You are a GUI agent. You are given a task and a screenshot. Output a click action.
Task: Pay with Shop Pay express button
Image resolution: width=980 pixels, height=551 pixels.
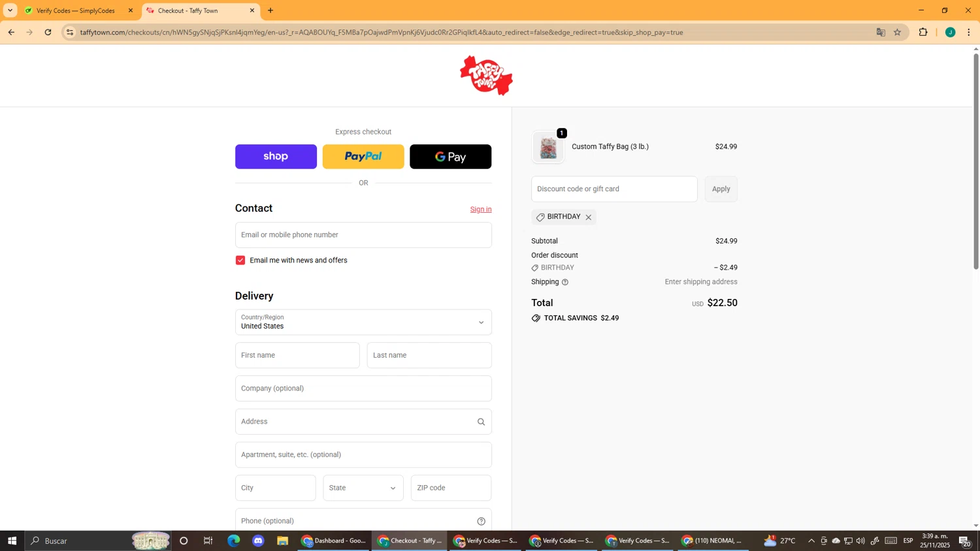click(x=276, y=157)
